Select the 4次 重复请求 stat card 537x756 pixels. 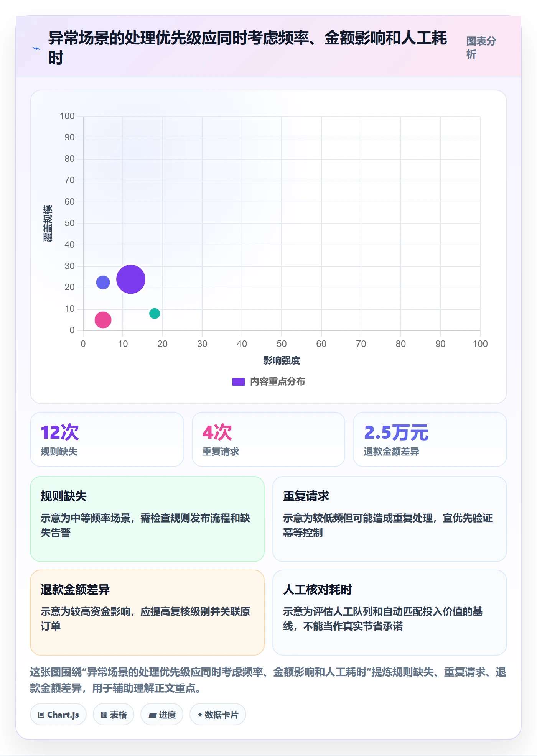coord(268,439)
